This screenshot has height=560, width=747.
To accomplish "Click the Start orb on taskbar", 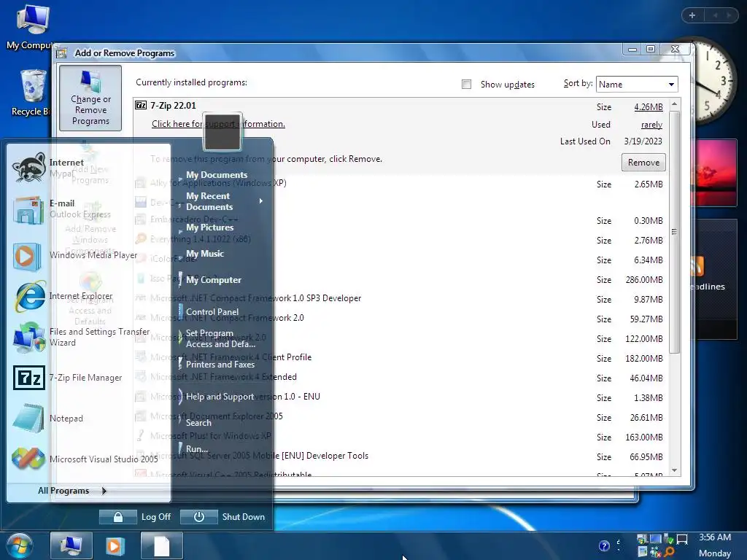I will click(x=19, y=545).
